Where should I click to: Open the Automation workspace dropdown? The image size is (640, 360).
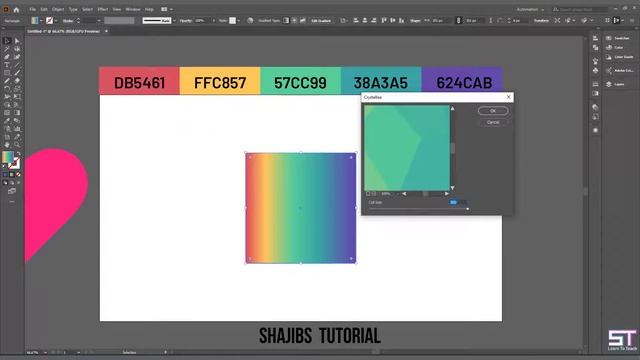click(x=530, y=9)
